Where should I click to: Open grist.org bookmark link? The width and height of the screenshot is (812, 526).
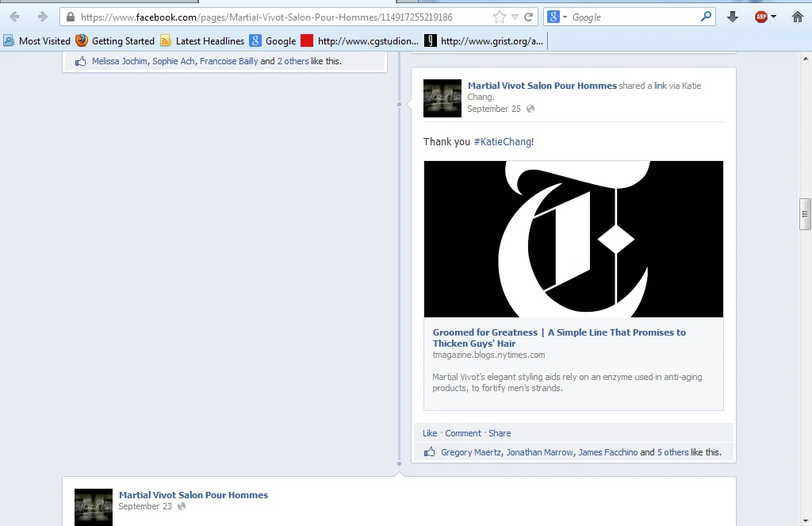(484, 41)
